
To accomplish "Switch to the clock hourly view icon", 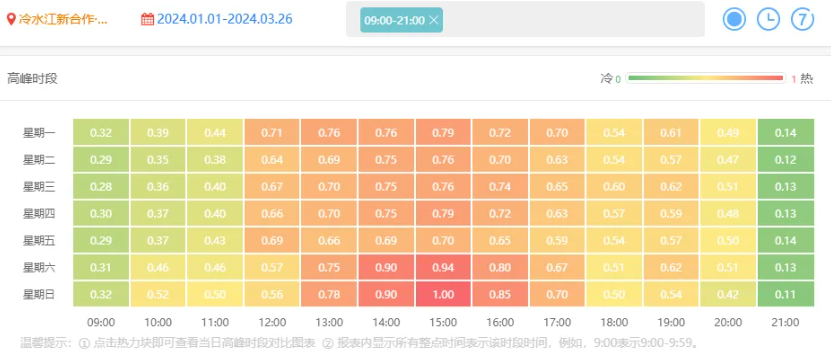I will (x=768, y=20).
